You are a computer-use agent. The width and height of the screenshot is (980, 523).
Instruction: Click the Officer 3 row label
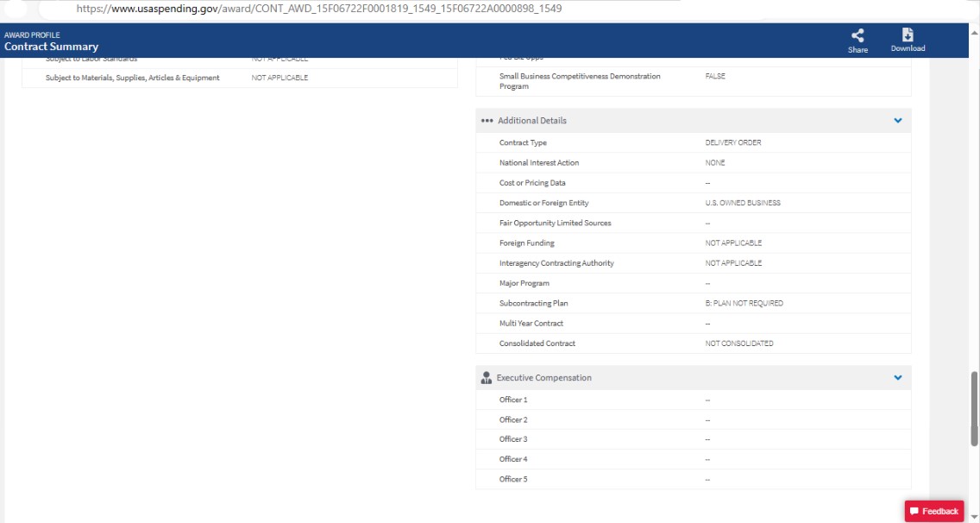[x=513, y=439]
